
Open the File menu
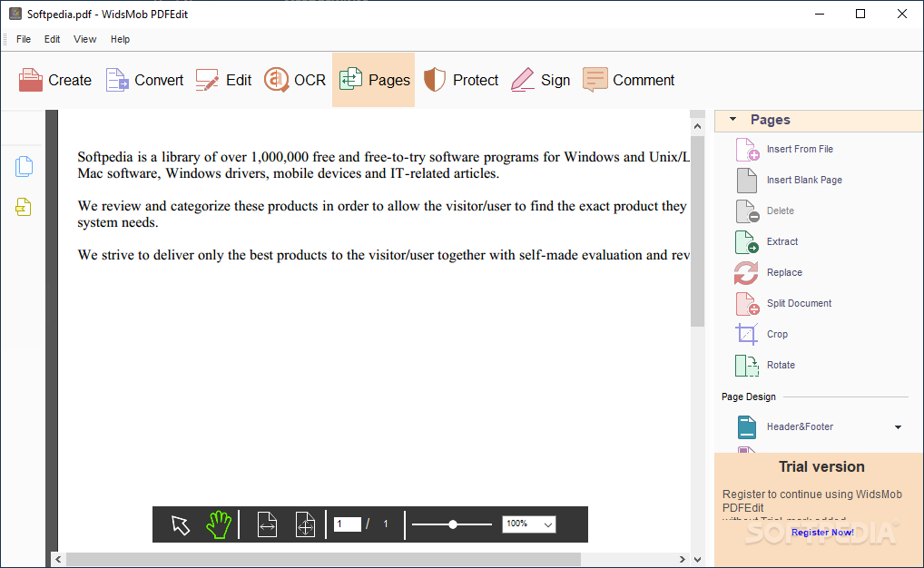pos(24,39)
